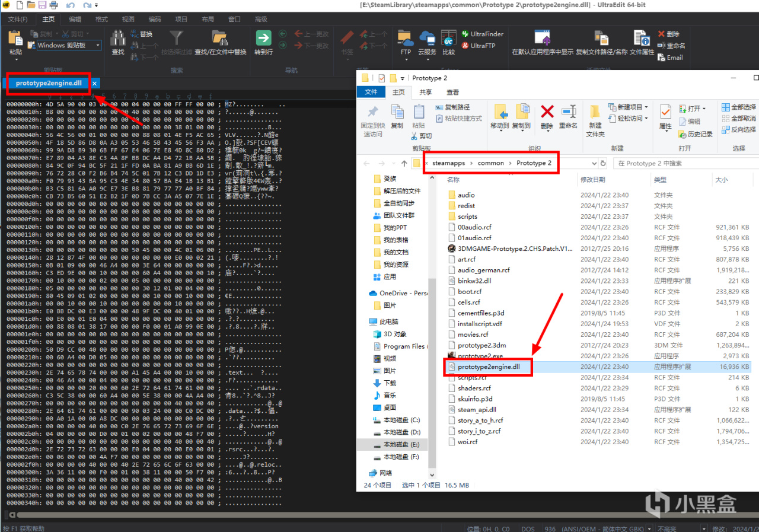The image size is (759, 532).
Task: Click the Undo arrow in UltraEdit title bar
Action: click(71, 5)
